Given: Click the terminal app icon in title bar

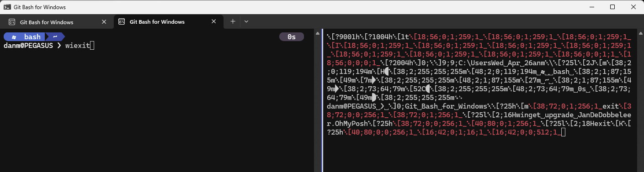Looking at the screenshot, I should click(x=7, y=7).
